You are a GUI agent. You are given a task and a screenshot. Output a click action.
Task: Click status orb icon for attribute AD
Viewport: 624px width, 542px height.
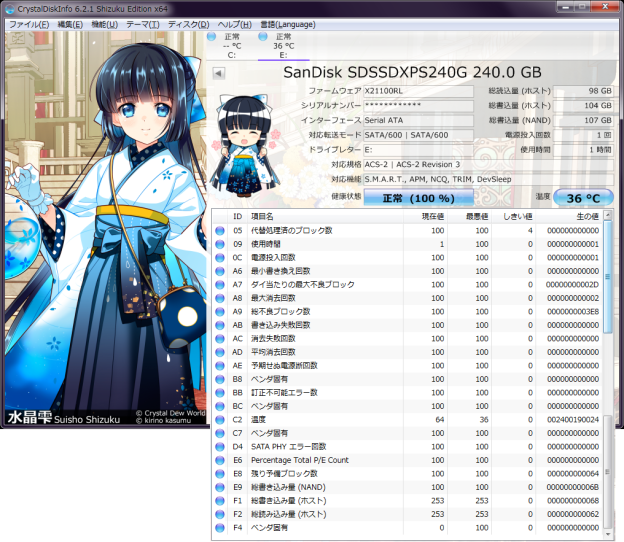(220, 352)
